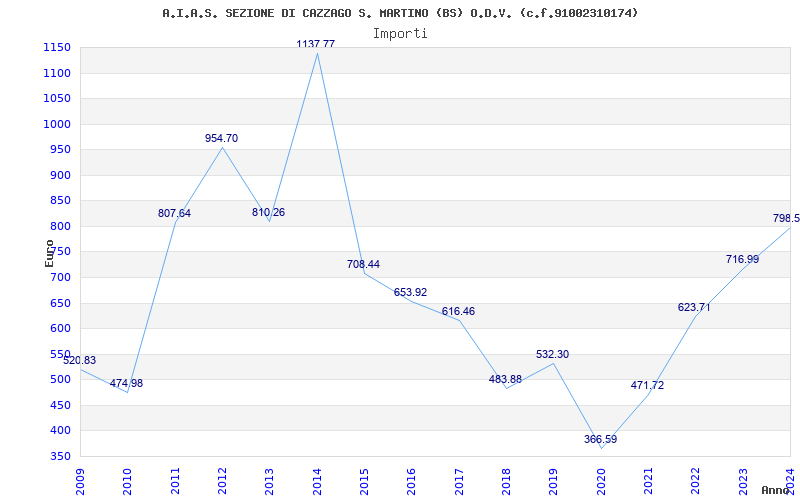
Task: Click the 850 y-axis value
Action: coord(61,201)
